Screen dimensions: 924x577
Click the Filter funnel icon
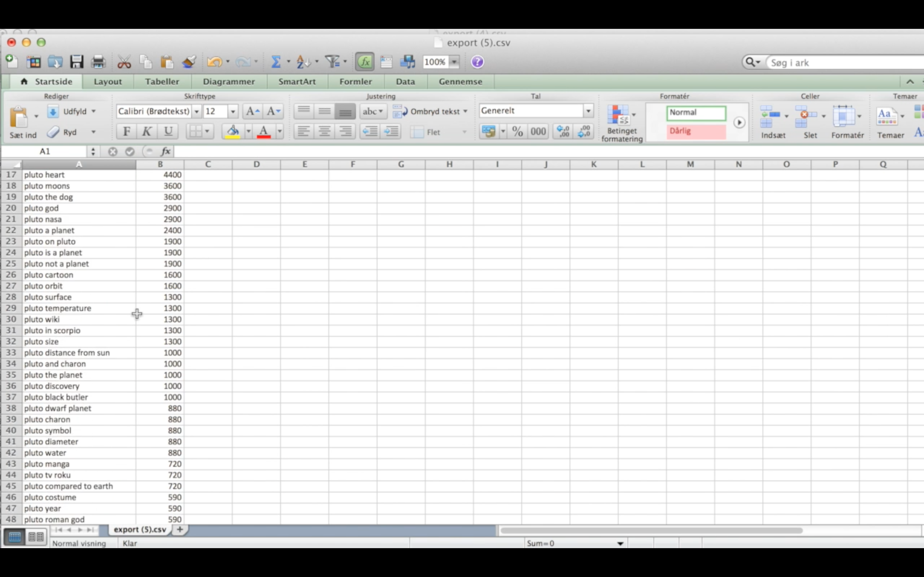(x=332, y=62)
